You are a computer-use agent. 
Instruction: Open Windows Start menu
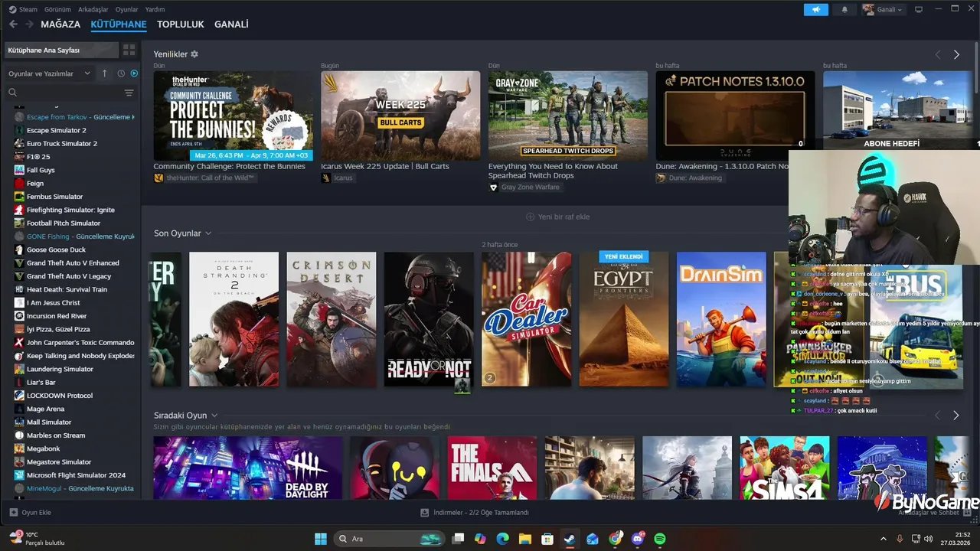pyautogui.click(x=321, y=539)
